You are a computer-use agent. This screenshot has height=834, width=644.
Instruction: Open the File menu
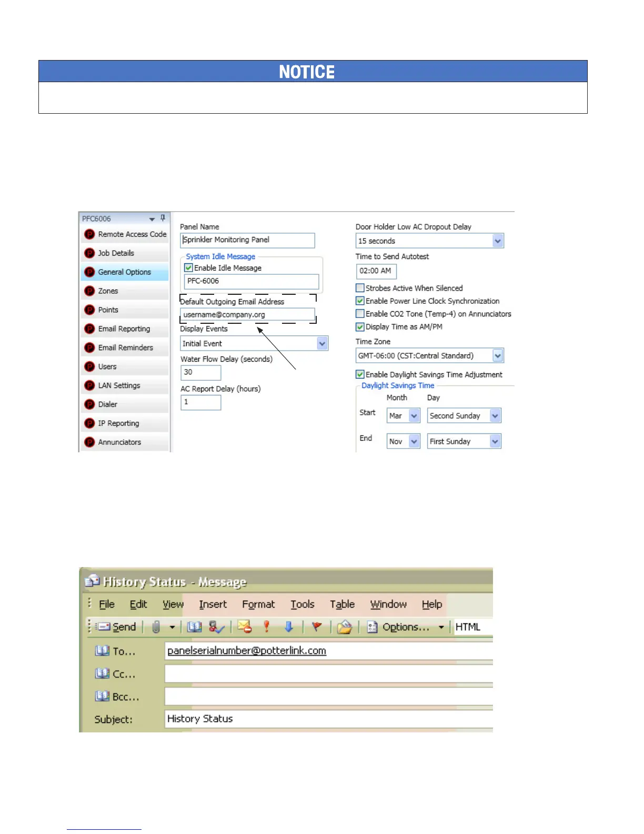tap(107, 604)
